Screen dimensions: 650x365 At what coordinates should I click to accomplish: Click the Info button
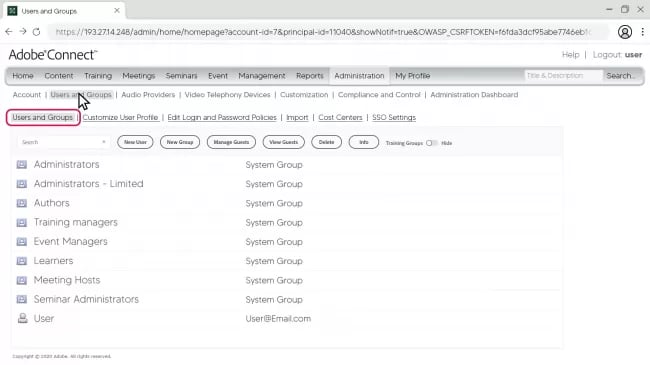[x=364, y=142]
